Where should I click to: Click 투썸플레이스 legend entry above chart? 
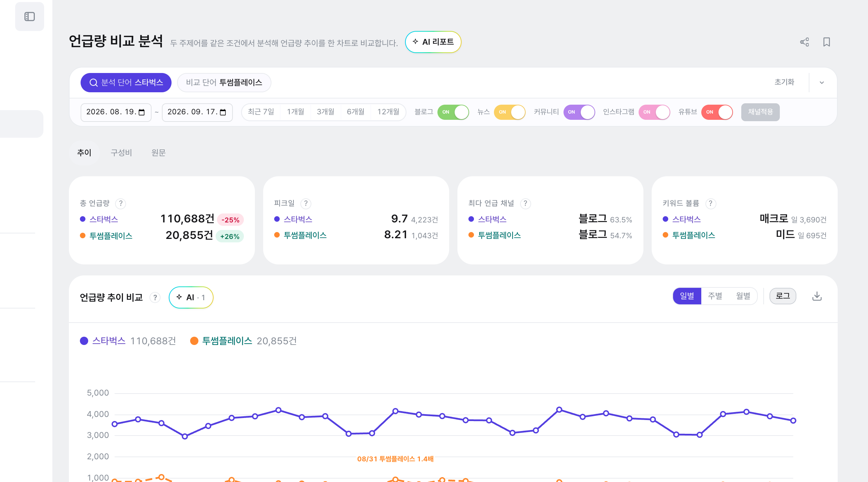(x=243, y=341)
